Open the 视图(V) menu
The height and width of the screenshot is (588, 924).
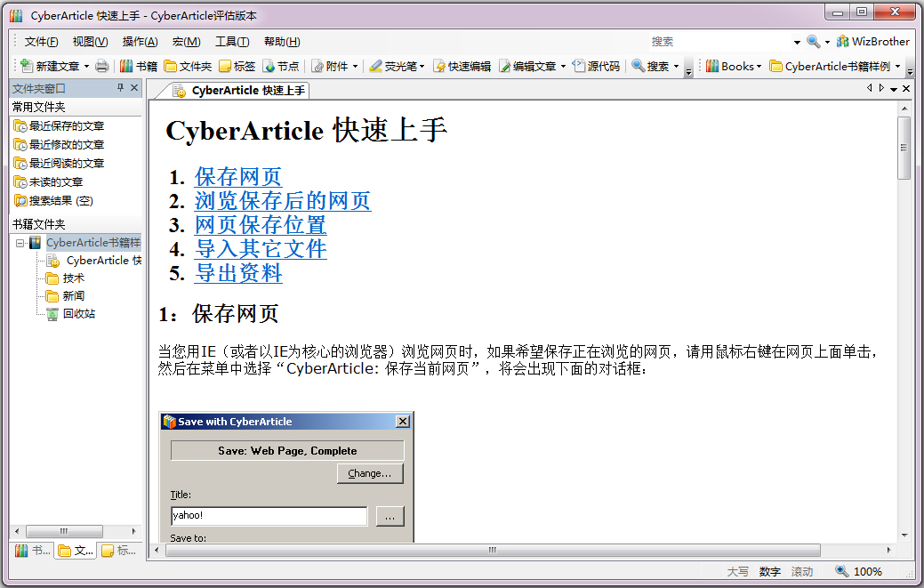pyautogui.click(x=90, y=41)
